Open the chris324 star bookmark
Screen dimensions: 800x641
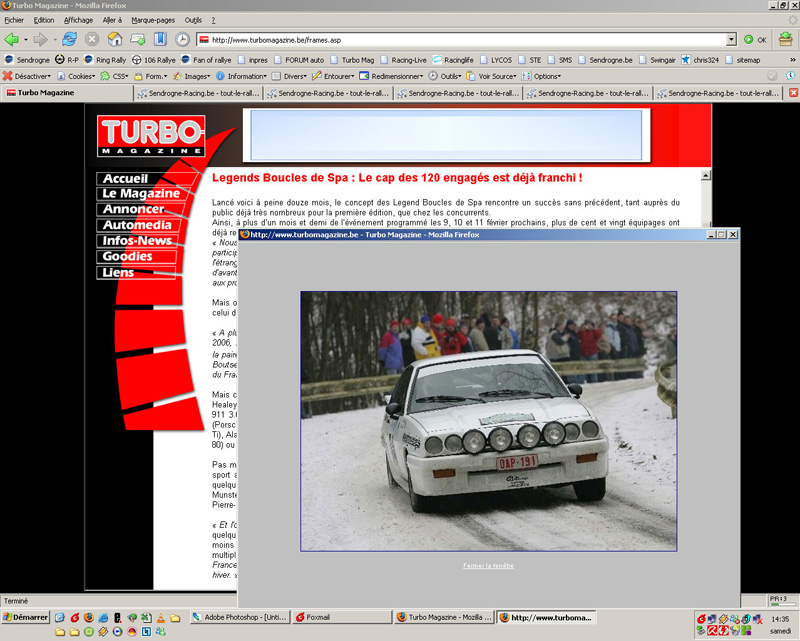(700, 60)
